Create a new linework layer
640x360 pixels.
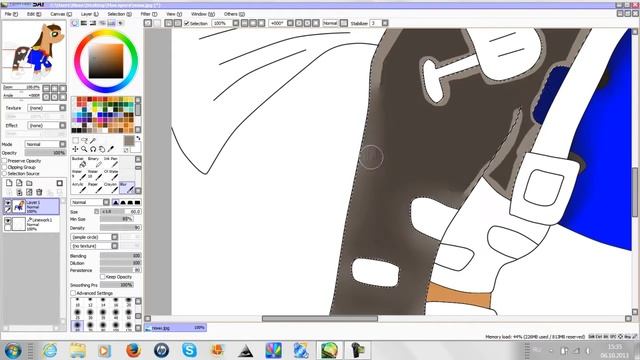[19, 183]
